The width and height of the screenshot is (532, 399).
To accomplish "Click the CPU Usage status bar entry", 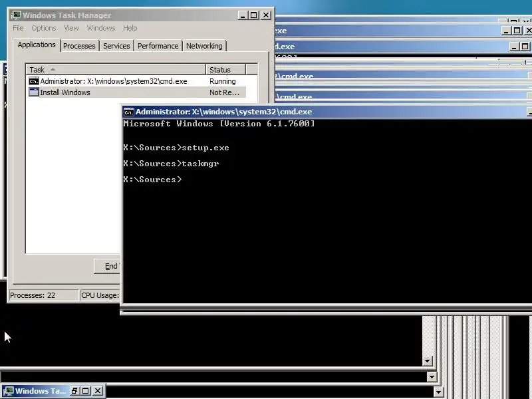I will [100, 295].
